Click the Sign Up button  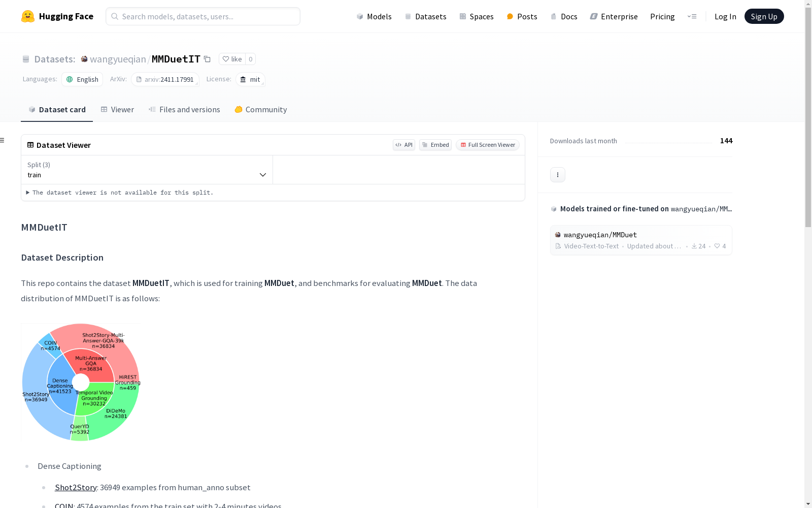(764, 16)
